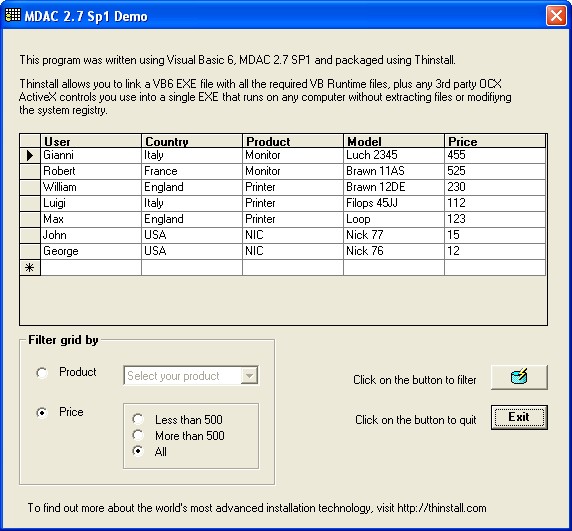Viewport: 572px width, 531px height.
Task: Click the Exit button
Action: [x=519, y=417]
